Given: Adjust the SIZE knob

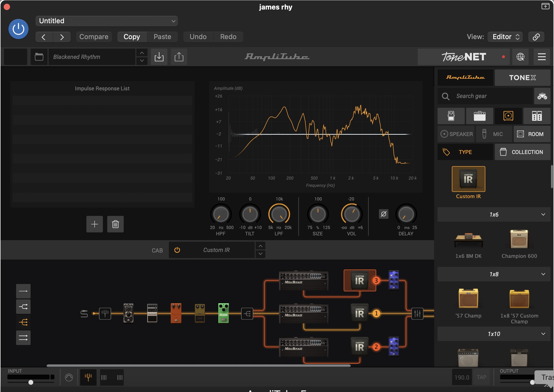Looking at the screenshot, I should click(x=318, y=214).
